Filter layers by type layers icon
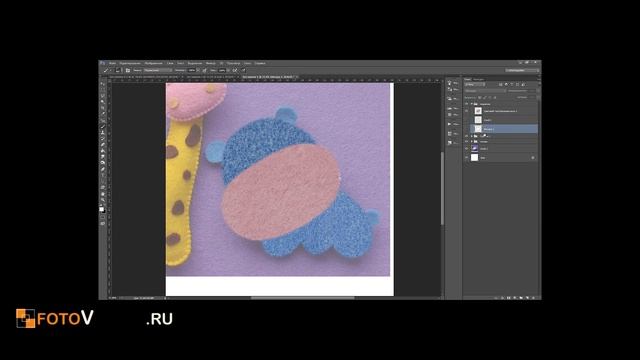 (x=511, y=84)
